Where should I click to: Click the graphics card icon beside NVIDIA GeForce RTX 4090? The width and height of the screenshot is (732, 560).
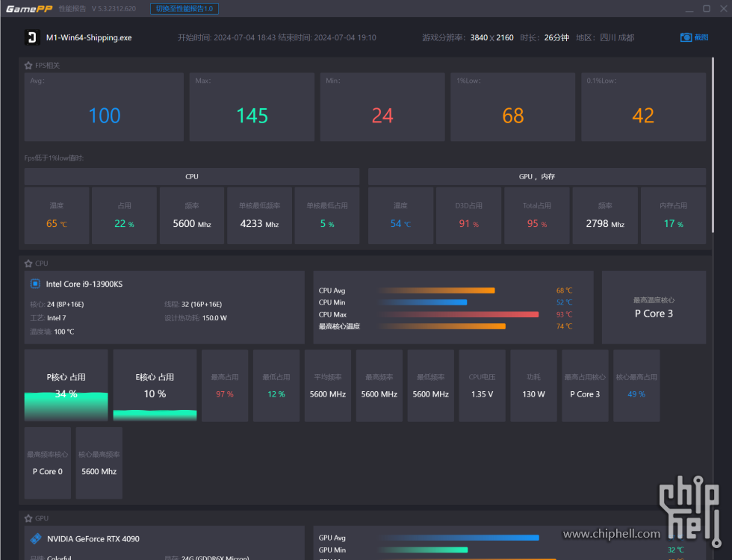click(36, 538)
